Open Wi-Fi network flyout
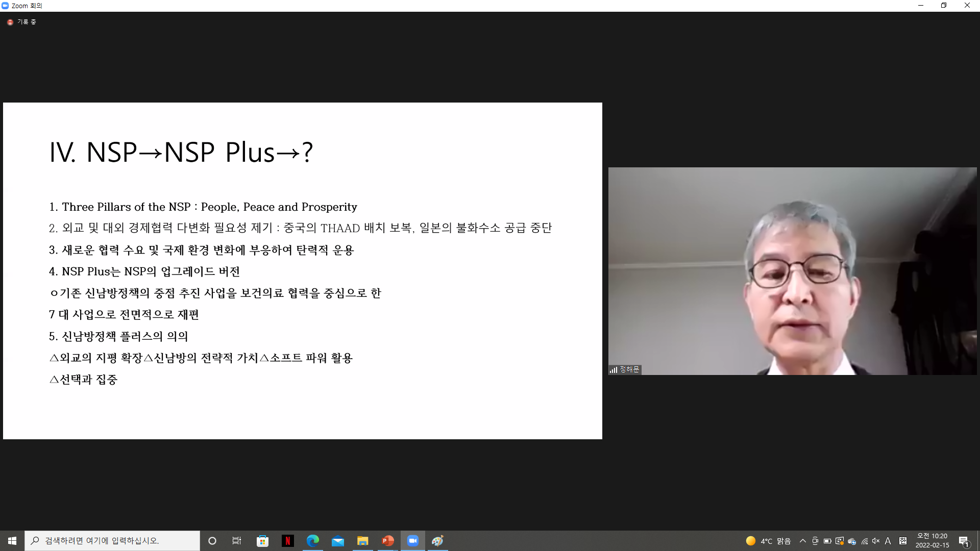The width and height of the screenshot is (980, 551). [x=864, y=541]
